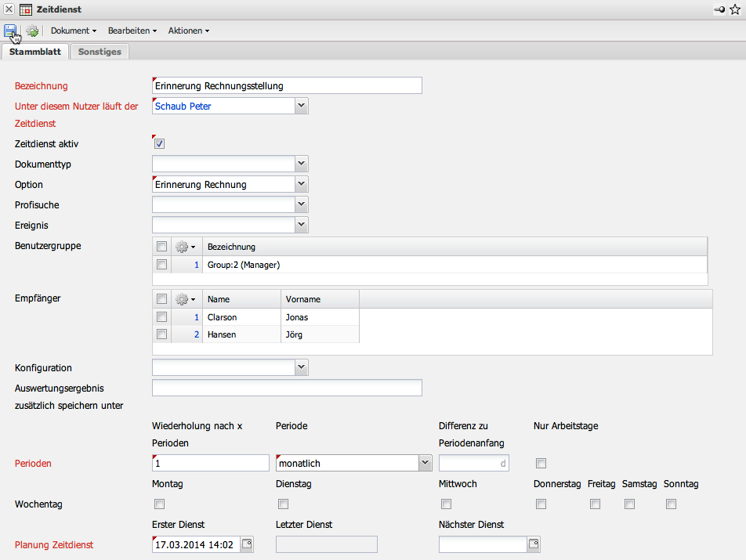Switch to the Sonstiges tab
The width and height of the screenshot is (746, 560).
tap(100, 52)
